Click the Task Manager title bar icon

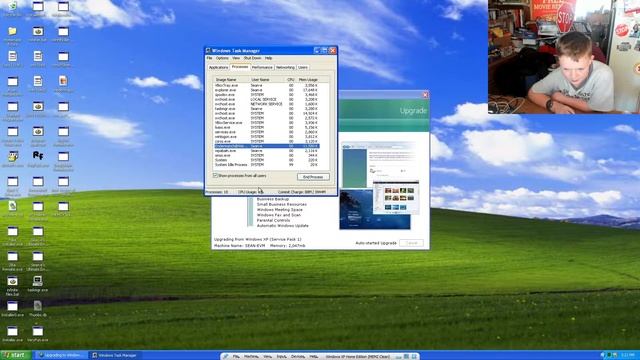[x=208, y=51]
